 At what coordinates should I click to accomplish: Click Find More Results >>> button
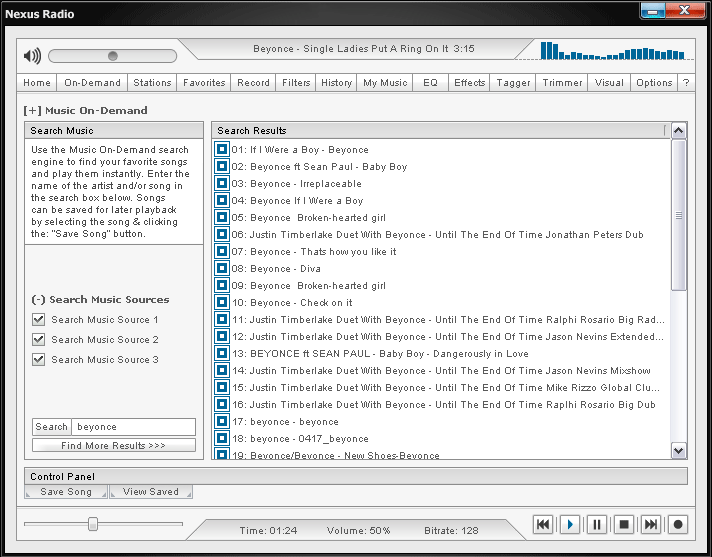tap(114, 445)
